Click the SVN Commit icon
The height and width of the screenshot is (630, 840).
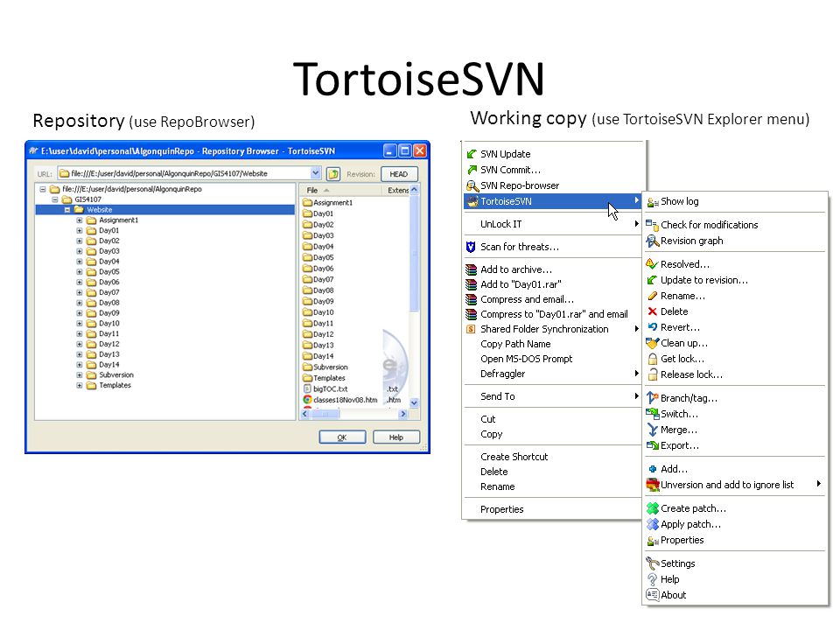tap(472, 170)
